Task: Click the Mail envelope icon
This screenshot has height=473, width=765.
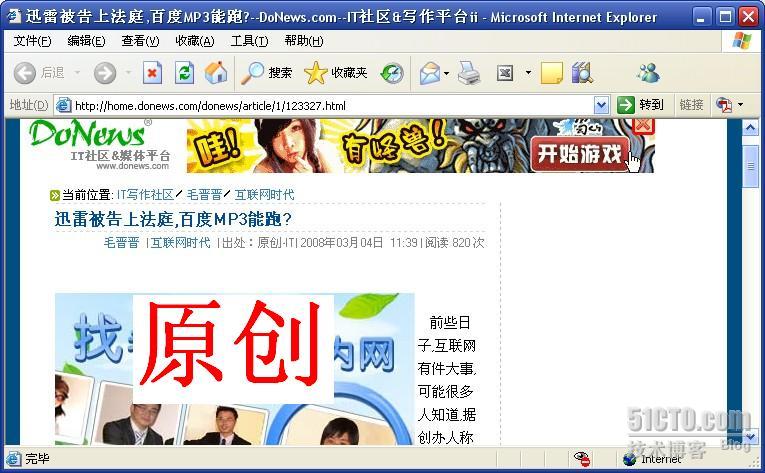Action: click(x=429, y=74)
